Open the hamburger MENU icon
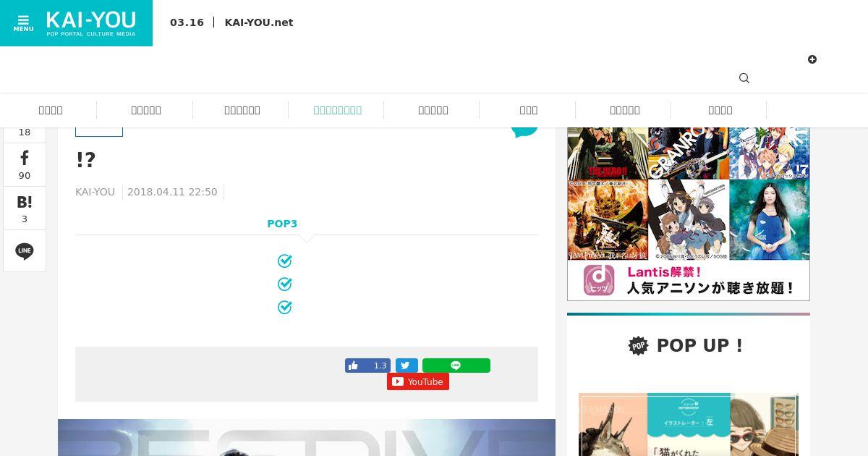The image size is (868, 456). click(23, 23)
